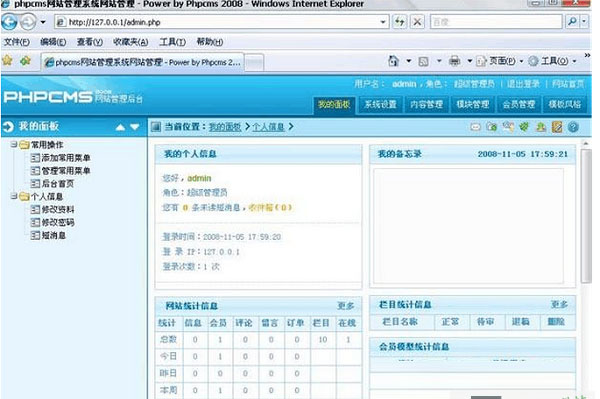
Task: Open the search provider dropdown arrow
Action: pos(584,22)
